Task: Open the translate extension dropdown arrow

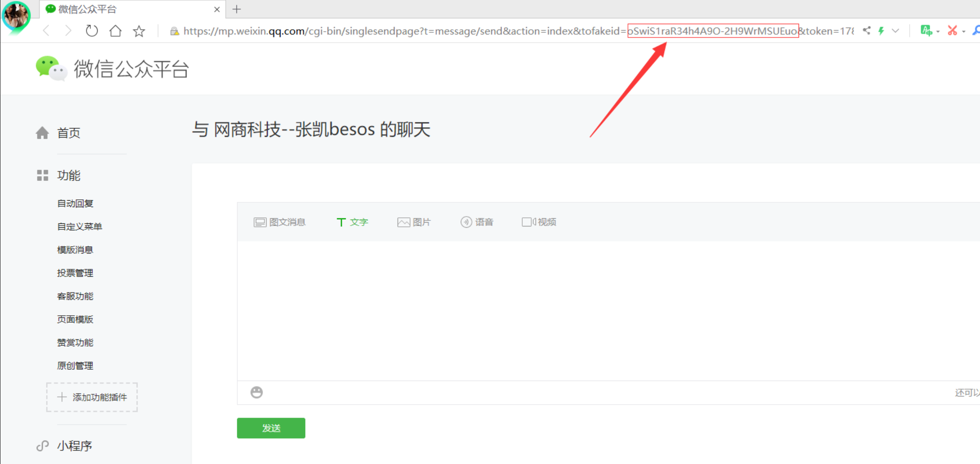Action: pos(938,32)
